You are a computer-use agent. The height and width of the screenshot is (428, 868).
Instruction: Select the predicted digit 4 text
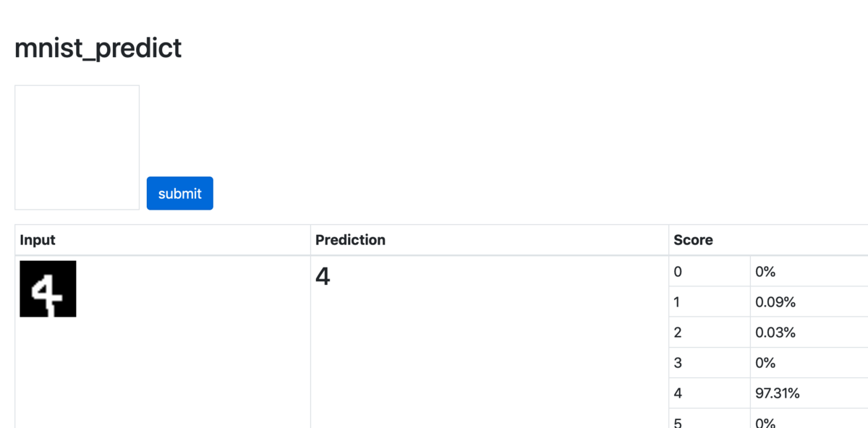pos(323,276)
